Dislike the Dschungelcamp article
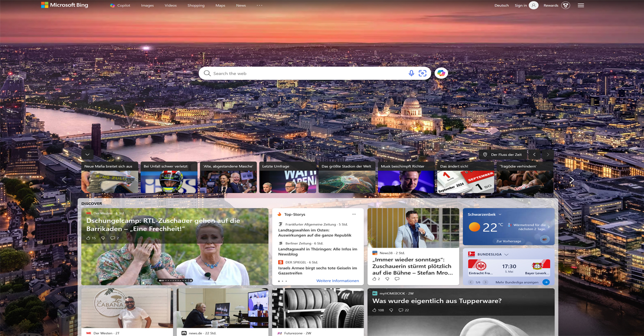Image resolution: width=644 pixels, height=336 pixels. [x=103, y=238]
